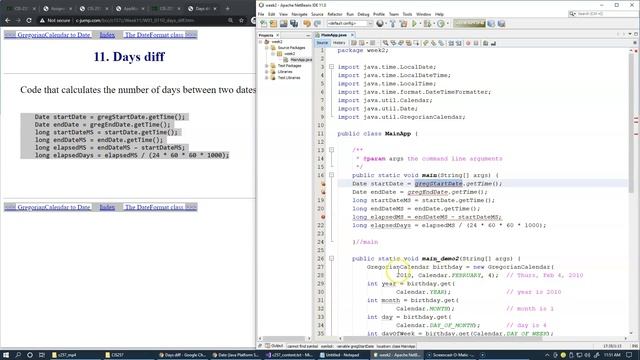Follow the top Index link
The width and height of the screenshot is (640, 360).
coord(107,35)
